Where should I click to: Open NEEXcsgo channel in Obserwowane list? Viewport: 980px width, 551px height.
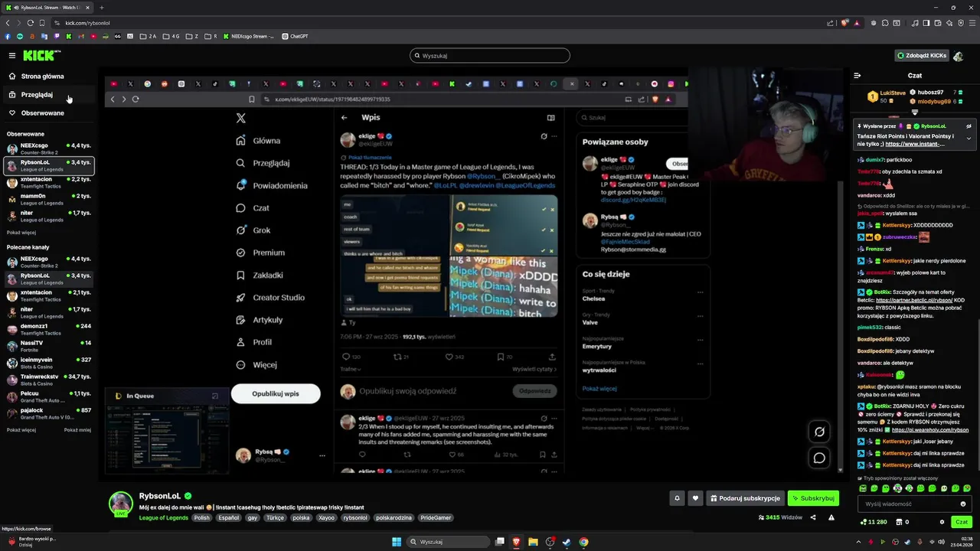click(x=49, y=148)
